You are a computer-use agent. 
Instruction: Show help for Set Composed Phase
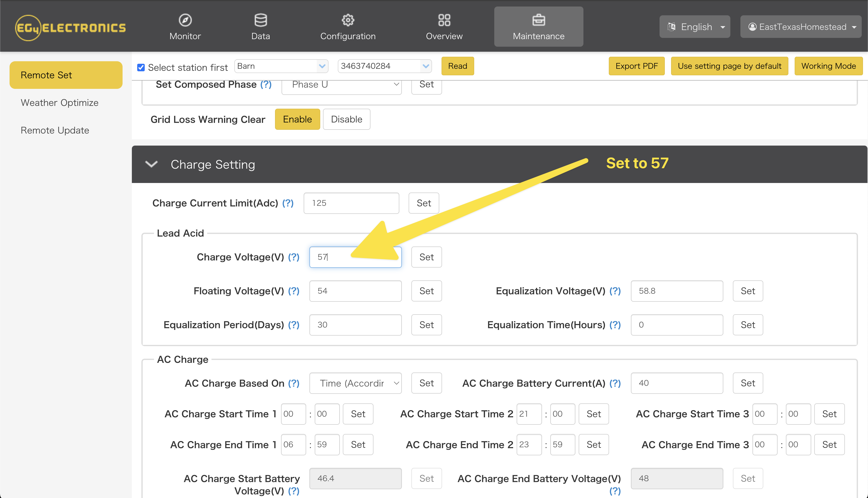click(266, 84)
